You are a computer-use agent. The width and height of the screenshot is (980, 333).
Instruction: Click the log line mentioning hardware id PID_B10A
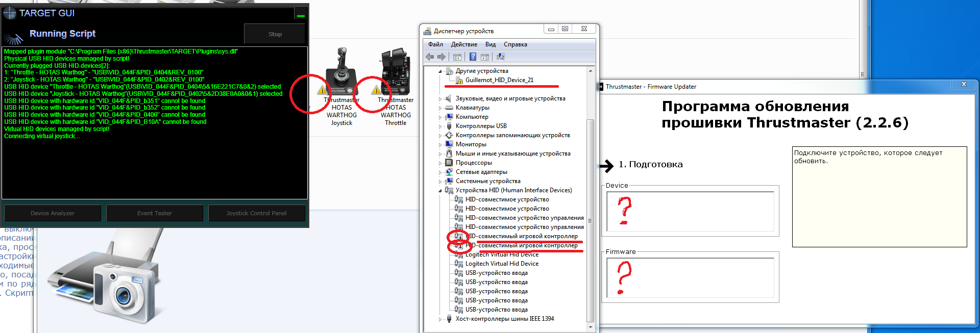click(x=105, y=122)
